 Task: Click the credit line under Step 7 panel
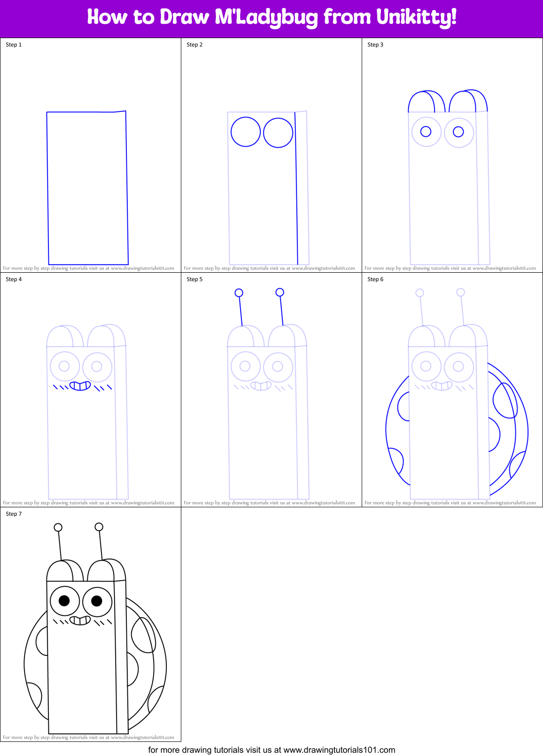click(88, 738)
